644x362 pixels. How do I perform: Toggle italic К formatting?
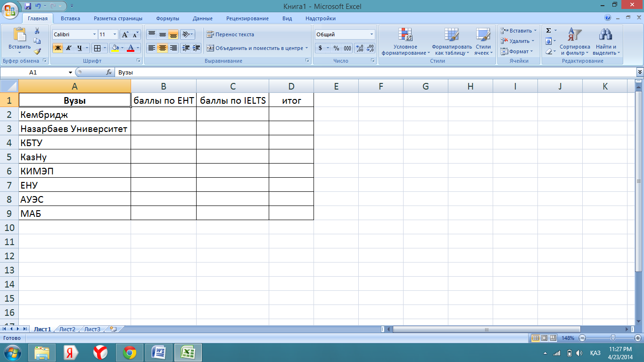point(69,48)
